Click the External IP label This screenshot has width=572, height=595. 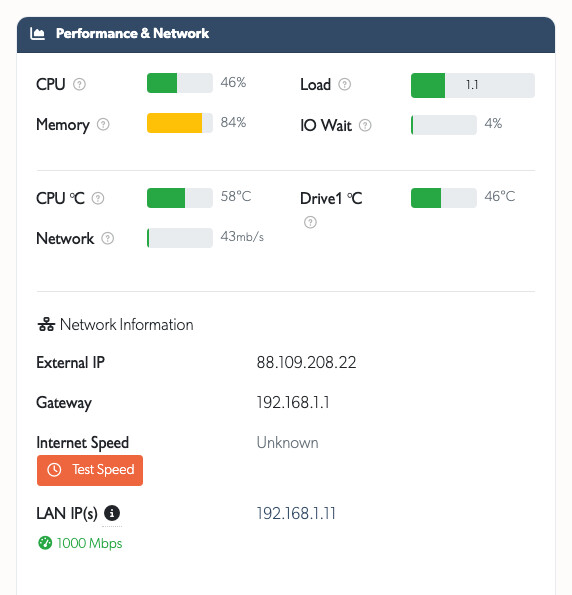[70, 363]
